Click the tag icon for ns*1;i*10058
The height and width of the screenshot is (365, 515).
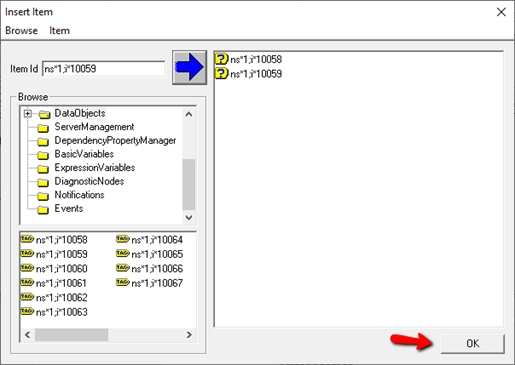click(27, 239)
